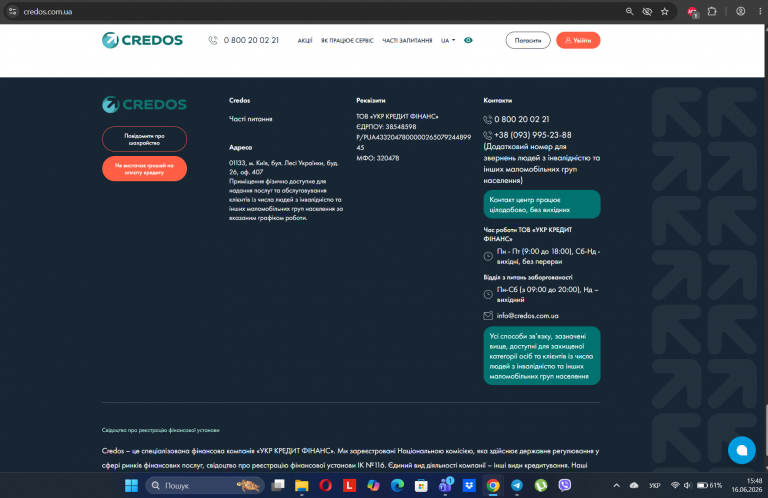This screenshot has width=768, height=498.
Task: Click the 0 800 20 02 21 footer phone link
Action: [x=522, y=119]
